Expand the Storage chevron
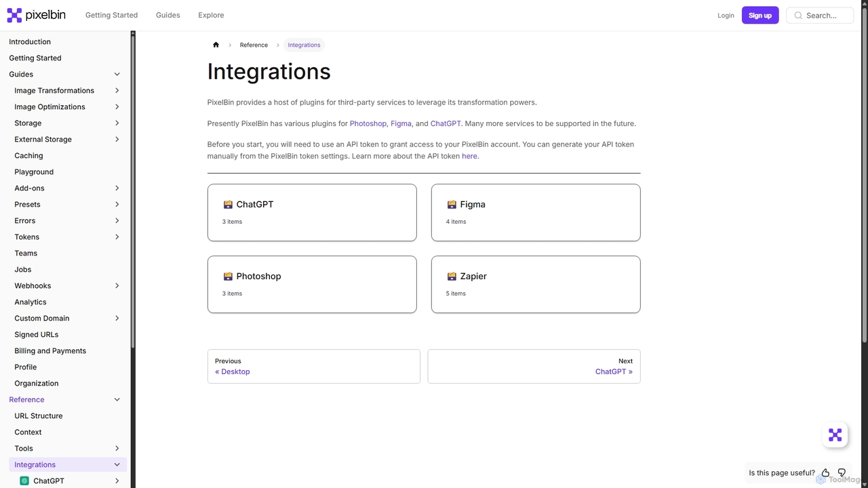The height and width of the screenshot is (488, 868). pyautogui.click(x=117, y=123)
